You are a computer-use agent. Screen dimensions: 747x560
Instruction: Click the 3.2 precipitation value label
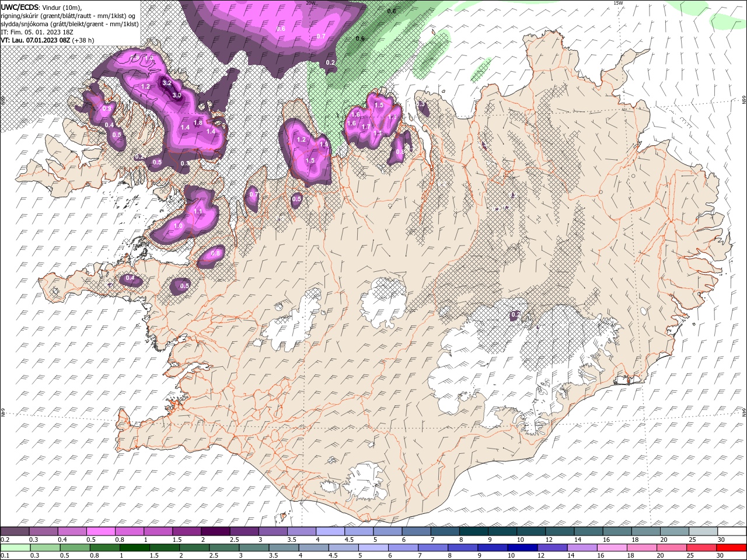[x=167, y=83]
